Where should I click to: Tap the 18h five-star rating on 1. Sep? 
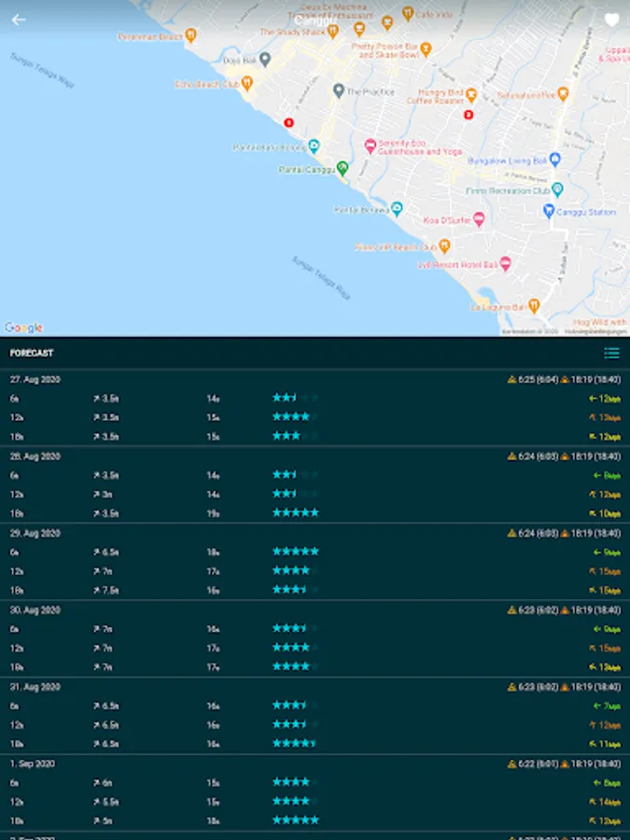pos(296,820)
